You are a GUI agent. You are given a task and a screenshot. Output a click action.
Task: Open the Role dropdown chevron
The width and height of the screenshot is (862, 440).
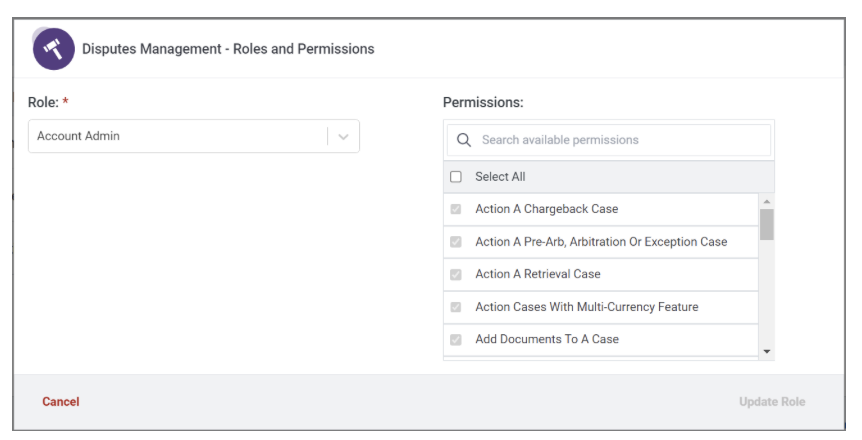[343, 137]
